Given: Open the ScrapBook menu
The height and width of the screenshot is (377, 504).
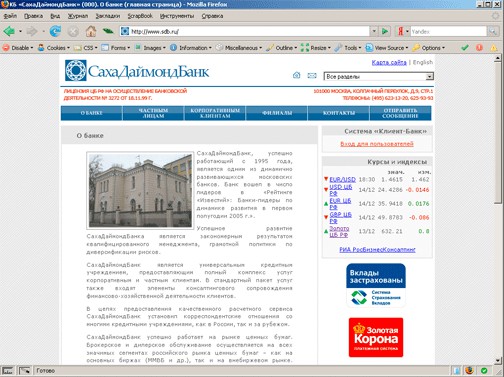Looking at the screenshot, I should [140, 16].
